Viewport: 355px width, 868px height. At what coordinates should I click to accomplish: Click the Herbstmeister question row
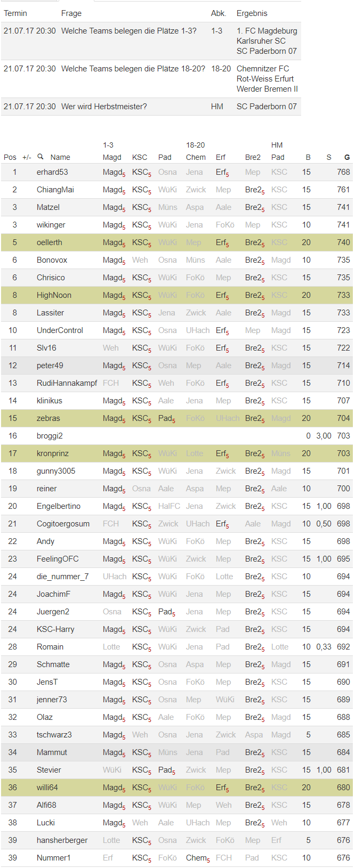click(x=104, y=107)
